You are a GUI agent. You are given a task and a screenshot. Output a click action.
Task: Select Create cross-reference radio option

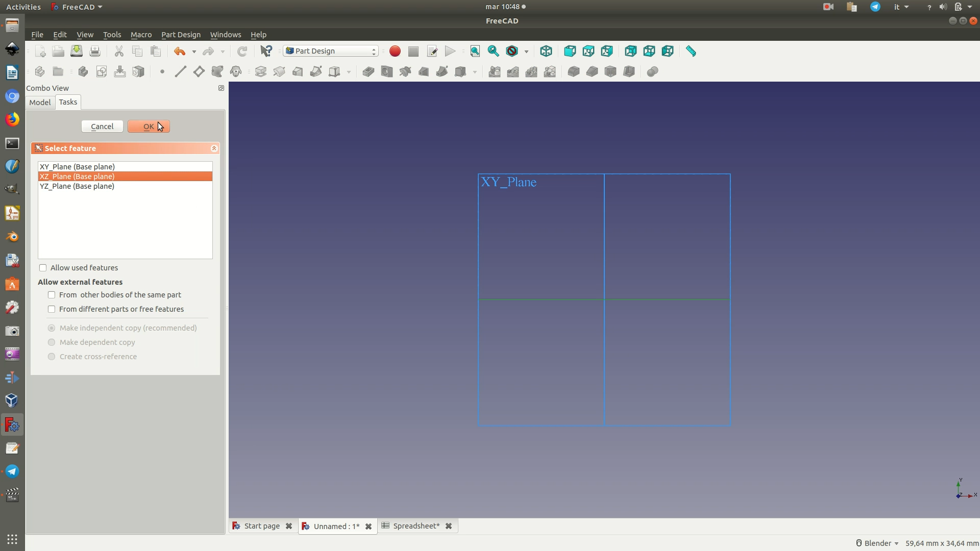coord(52,357)
